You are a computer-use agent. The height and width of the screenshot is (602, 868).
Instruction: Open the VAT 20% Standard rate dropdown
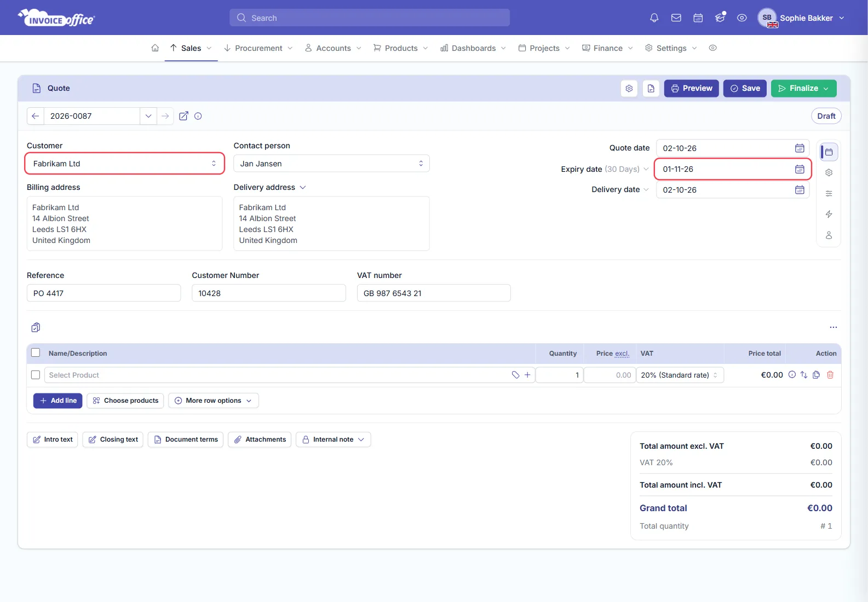tap(680, 375)
